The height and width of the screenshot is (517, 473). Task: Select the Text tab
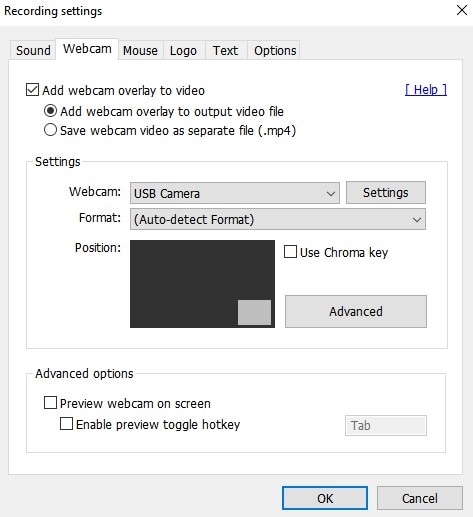(226, 51)
